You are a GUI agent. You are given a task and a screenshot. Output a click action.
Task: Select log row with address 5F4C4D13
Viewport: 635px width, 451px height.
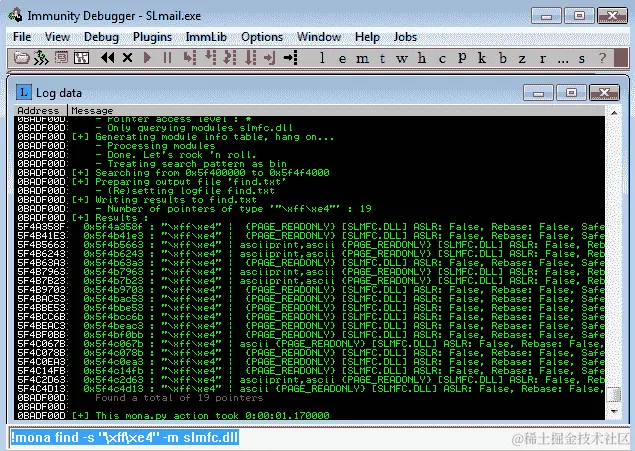pos(310,389)
